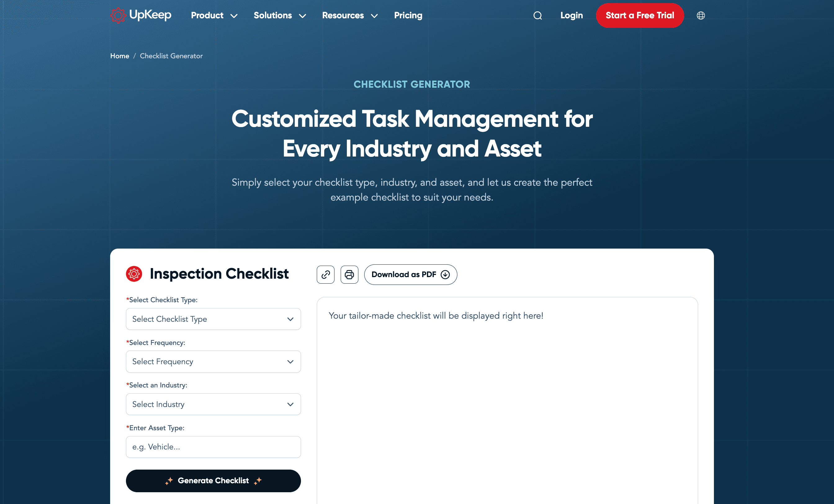This screenshot has height=504, width=834.
Task: Open the Select Frequency dropdown
Action: (213, 361)
